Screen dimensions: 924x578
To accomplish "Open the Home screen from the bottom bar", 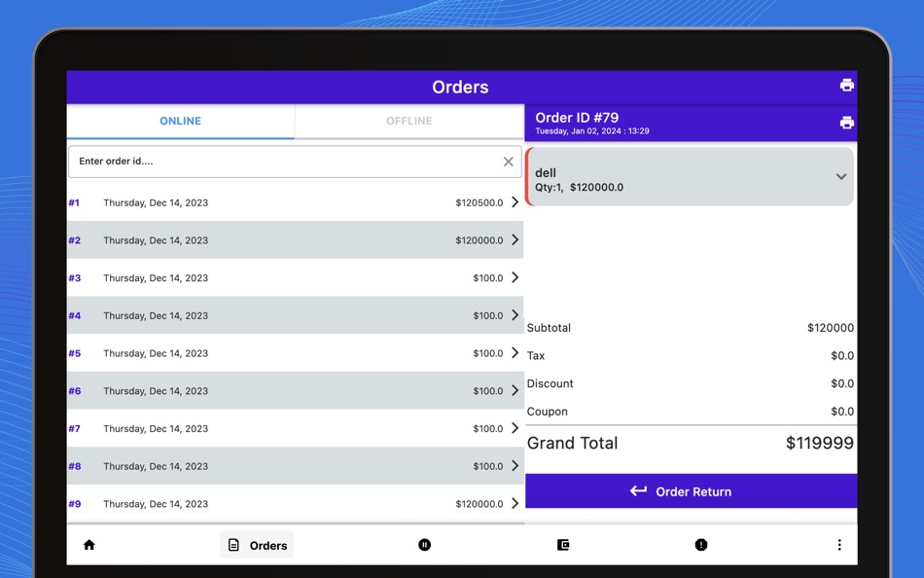I will [89, 545].
